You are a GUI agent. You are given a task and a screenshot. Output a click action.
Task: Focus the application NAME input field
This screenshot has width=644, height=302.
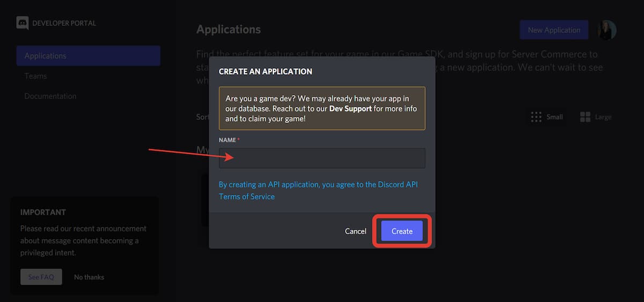coord(322,159)
